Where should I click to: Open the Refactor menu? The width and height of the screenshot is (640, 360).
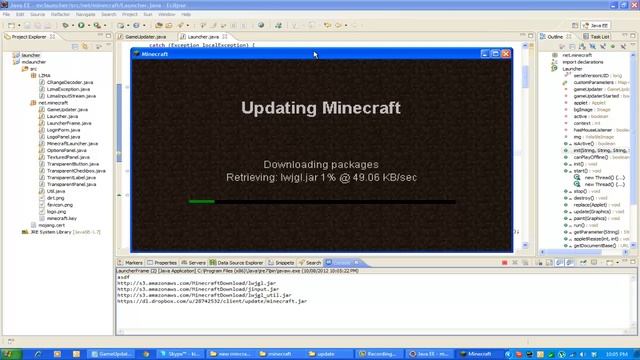[x=60, y=14]
